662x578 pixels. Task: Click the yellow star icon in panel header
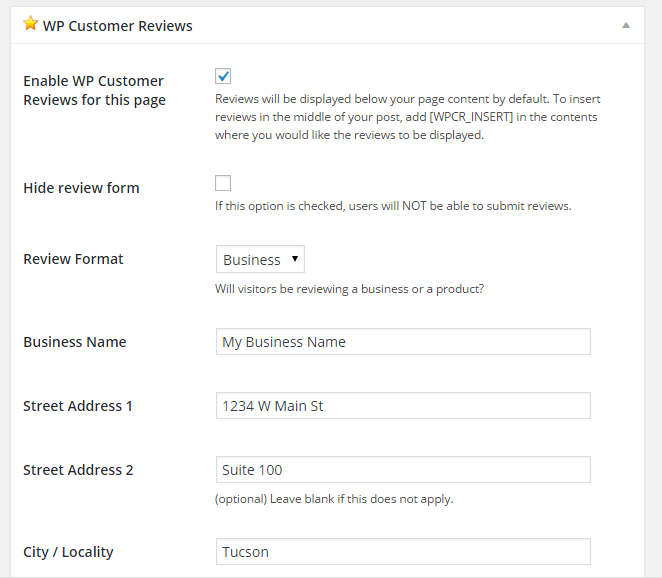pyautogui.click(x=30, y=25)
